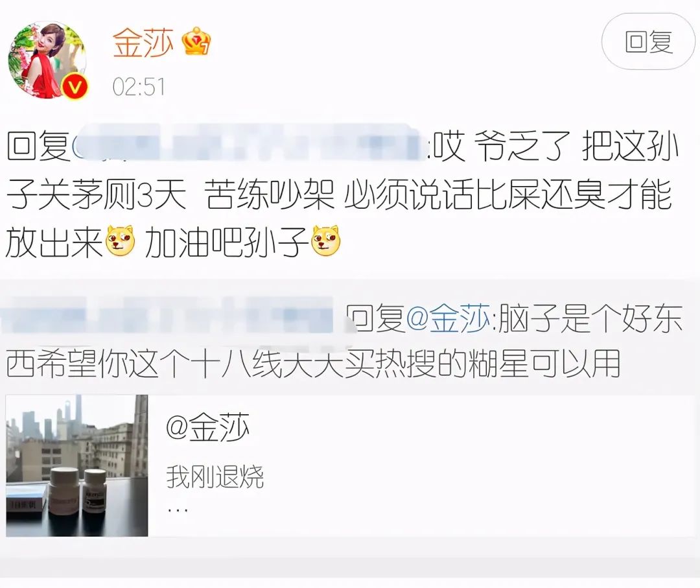Click the orange verified V badge
The image size is (700, 588).
tap(75, 86)
